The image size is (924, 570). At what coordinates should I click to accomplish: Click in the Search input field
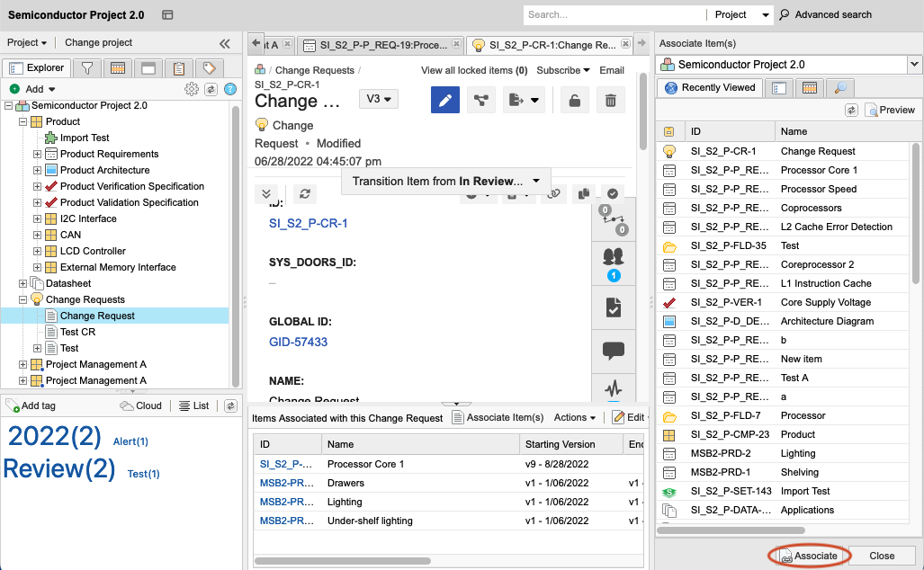point(614,14)
